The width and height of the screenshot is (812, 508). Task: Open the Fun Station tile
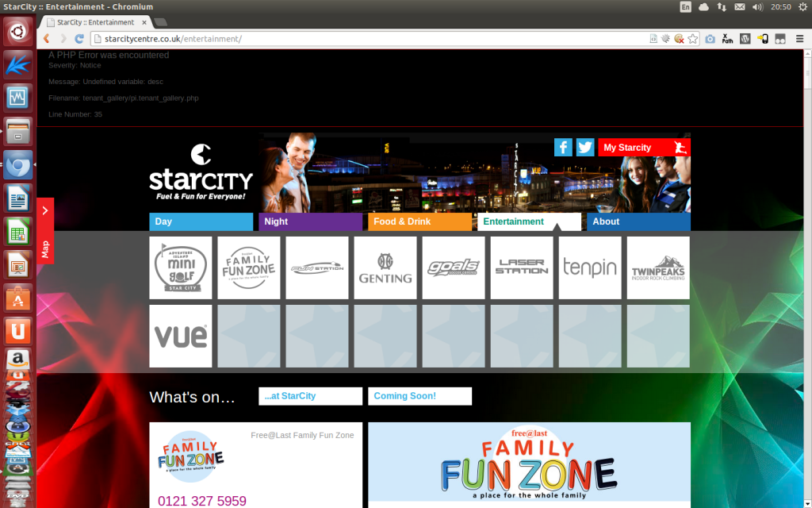point(317,267)
